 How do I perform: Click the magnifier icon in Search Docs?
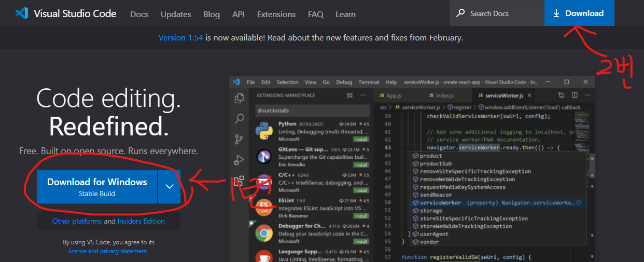coord(460,13)
